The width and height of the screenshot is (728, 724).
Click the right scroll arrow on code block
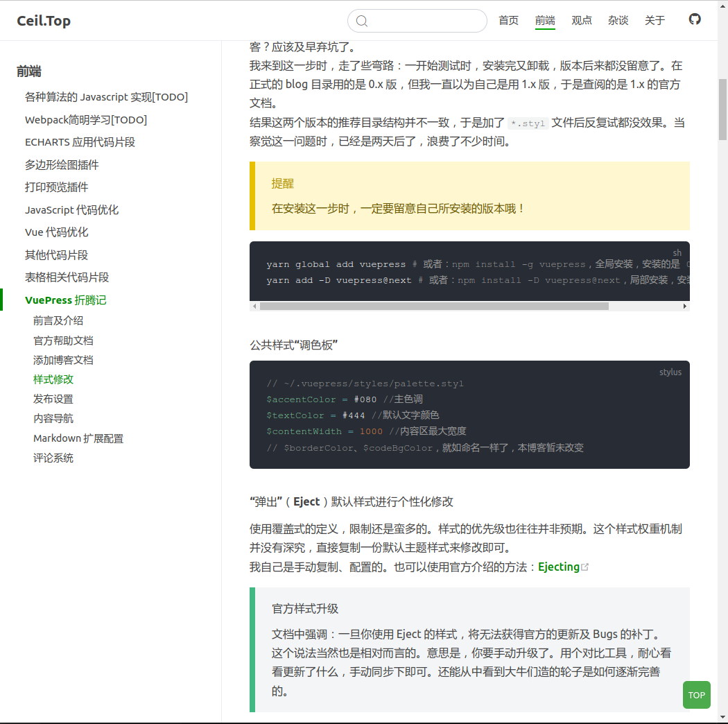(x=685, y=305)
